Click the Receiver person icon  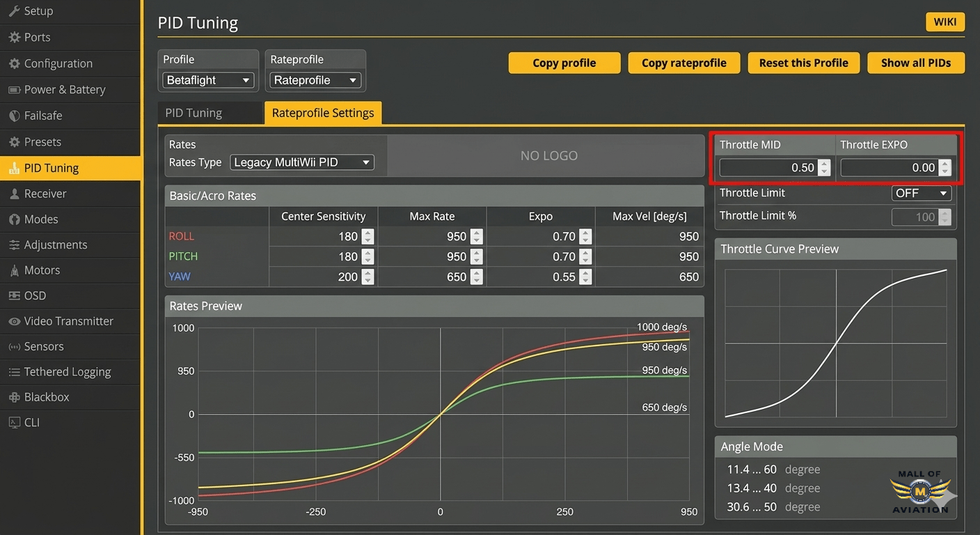(x=14, y=194)
